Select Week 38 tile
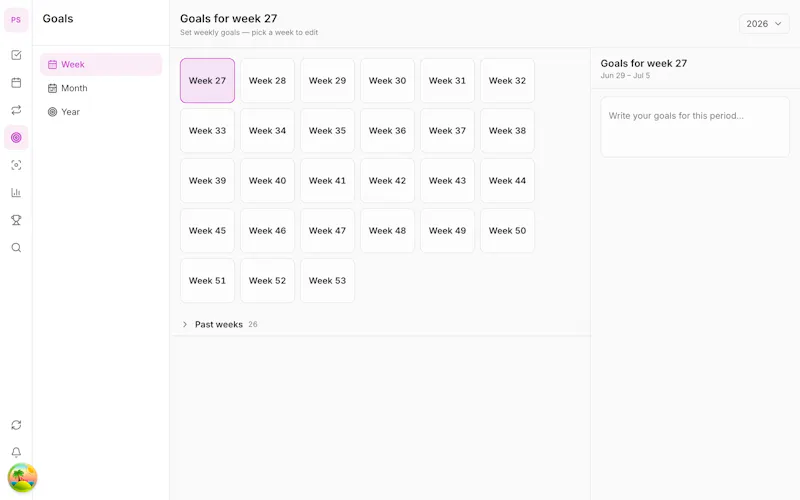This screenshot has width=800, height=500. [x=507, y=131]
